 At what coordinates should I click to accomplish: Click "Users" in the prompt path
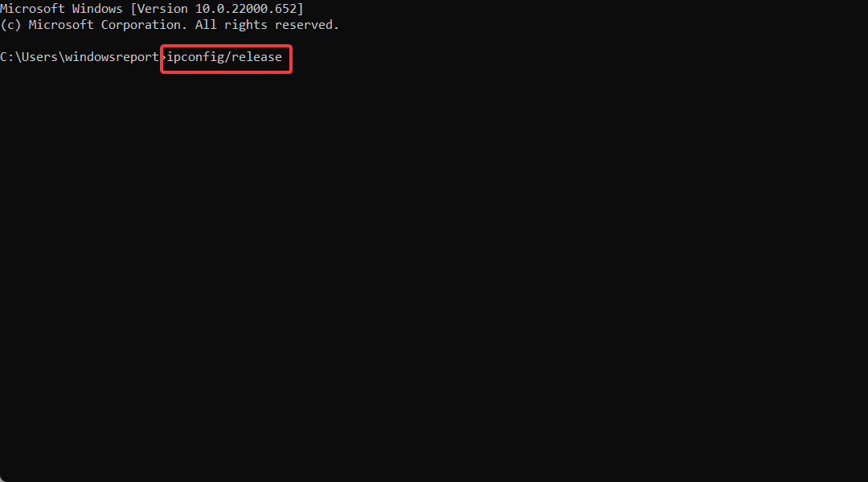click(x=39, y=57)
